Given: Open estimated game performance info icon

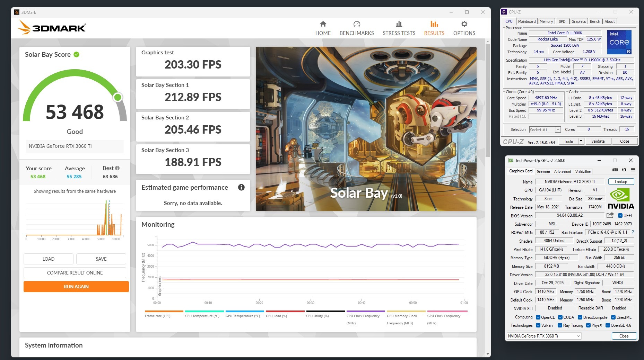Looking at the screenshot, I should (241, 187).
